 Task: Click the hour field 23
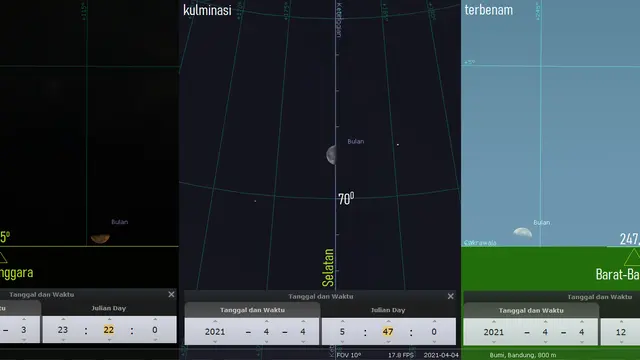point(63,330)
